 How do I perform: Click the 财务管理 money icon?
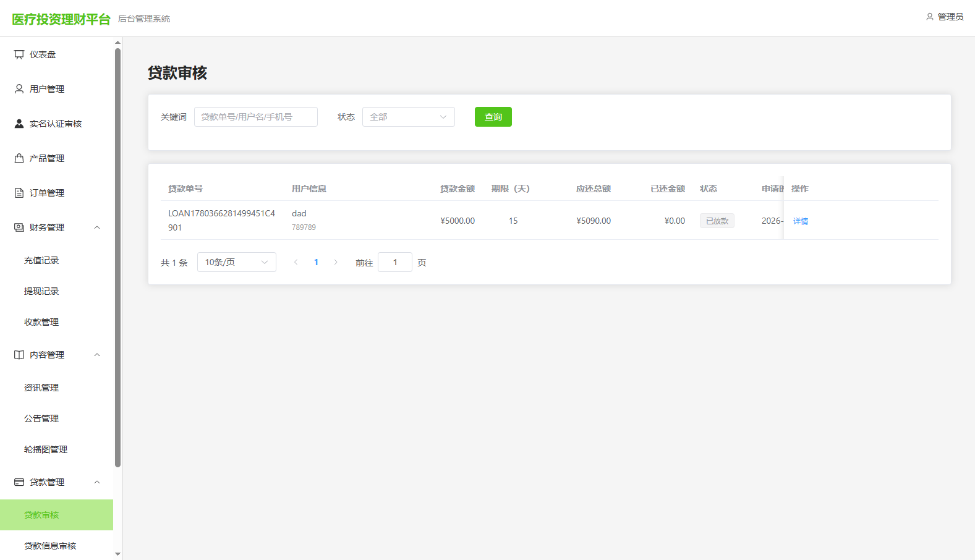pyautogui.click(x=19, y=227)
